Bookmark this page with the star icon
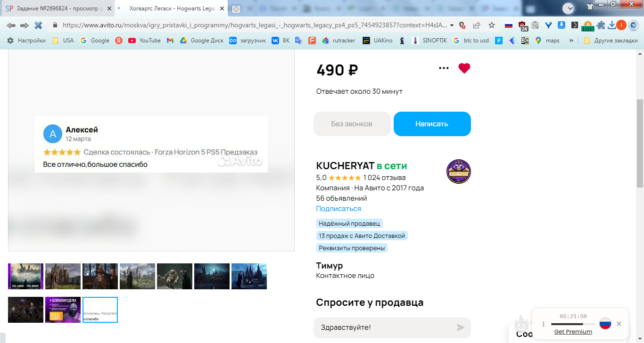This screenshot has width=644, height=343. (492, 25)
